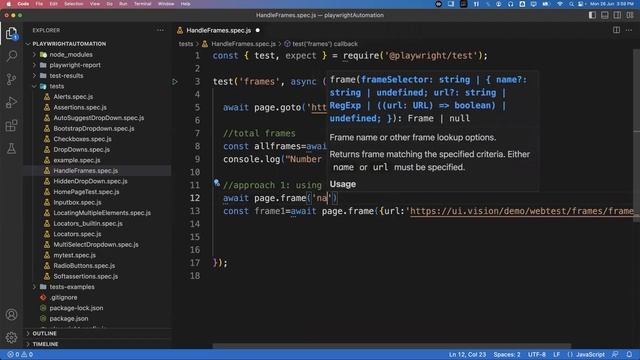The width and height of the screenshot is (640, 360).
Task: Open the Help menu
Action: [x=185, y=4]
